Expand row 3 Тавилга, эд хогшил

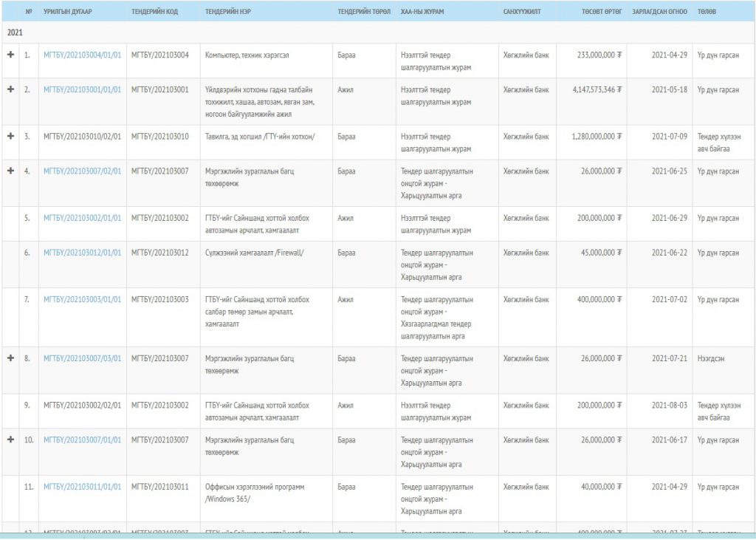tap(10, 136)
